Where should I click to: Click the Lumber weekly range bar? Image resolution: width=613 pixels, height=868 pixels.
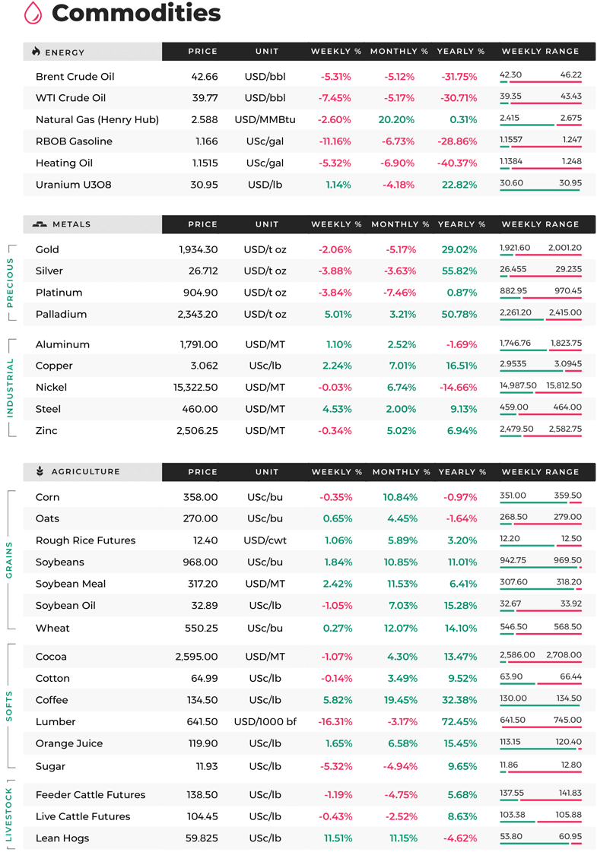541,727
